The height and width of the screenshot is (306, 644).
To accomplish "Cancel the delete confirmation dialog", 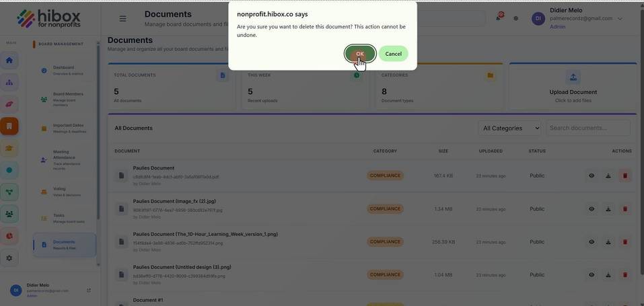I will (x=393, y=54).
